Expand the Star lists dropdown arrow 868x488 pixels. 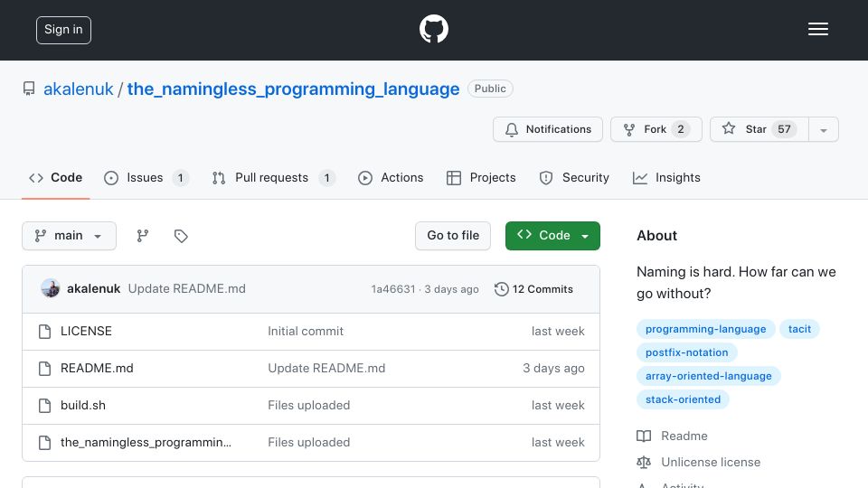tap(824, 129)
